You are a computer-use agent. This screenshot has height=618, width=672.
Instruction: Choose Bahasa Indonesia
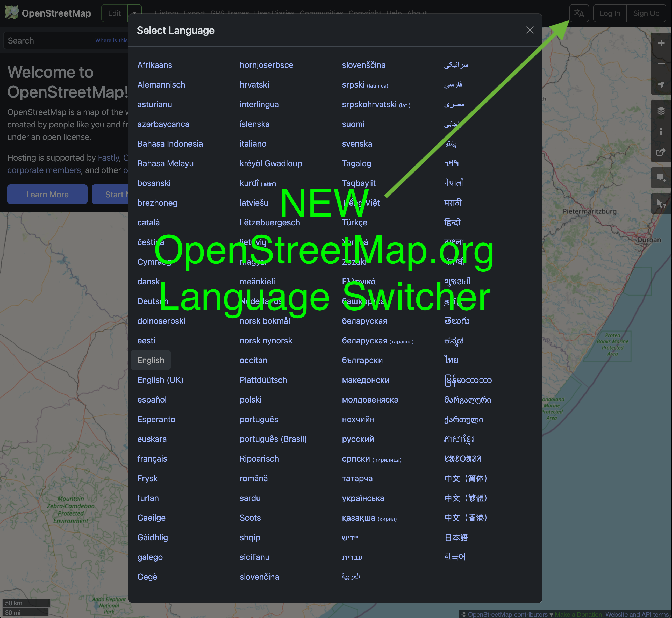coord(170,144)
